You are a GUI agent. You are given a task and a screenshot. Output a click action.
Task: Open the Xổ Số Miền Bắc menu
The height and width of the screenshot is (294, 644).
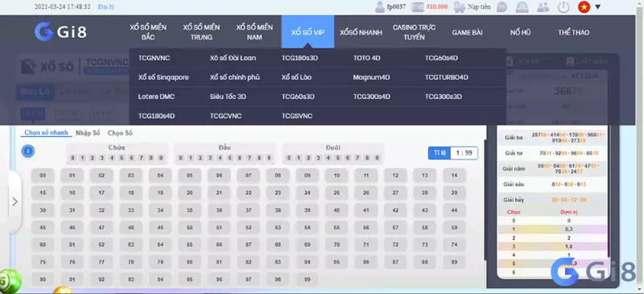148,32
